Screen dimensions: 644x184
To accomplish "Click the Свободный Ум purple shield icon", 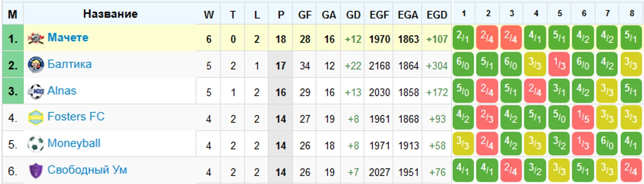I will pyautogui.click(x=36, y=171).
